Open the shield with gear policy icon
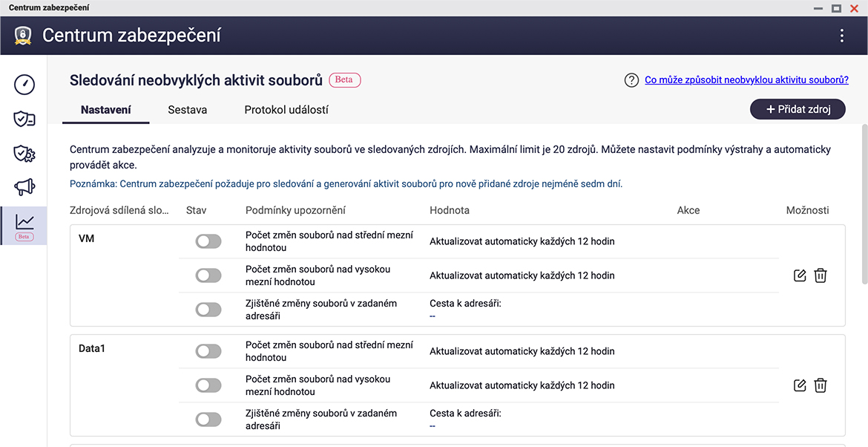Viewport: 868px width, 447px height. tap(24, 154)
